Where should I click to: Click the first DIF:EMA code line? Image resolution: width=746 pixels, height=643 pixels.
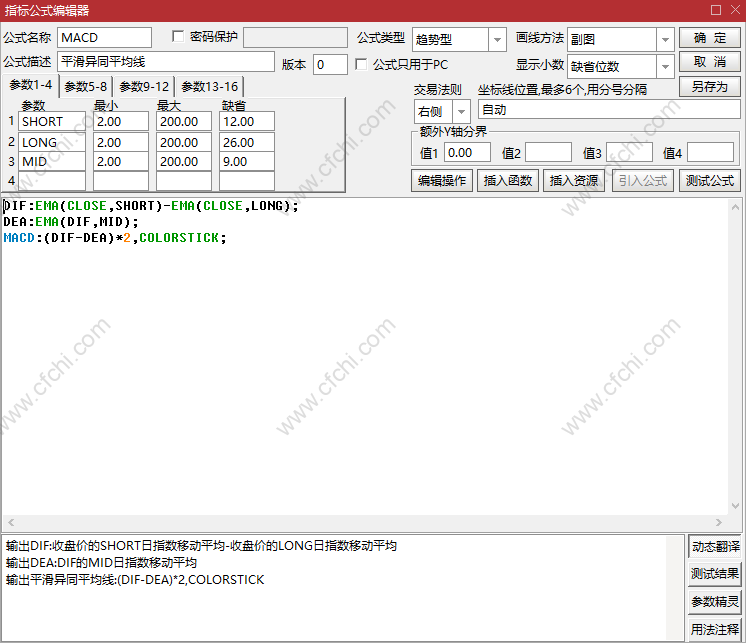pos(151,206)
